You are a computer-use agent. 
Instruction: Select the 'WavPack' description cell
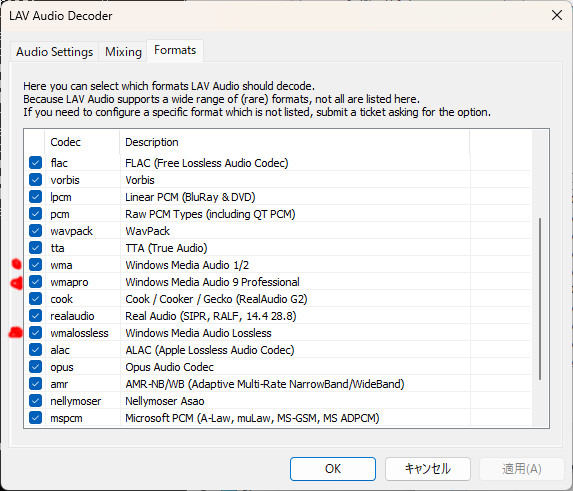pyautogui.click(x=147, y=231)
